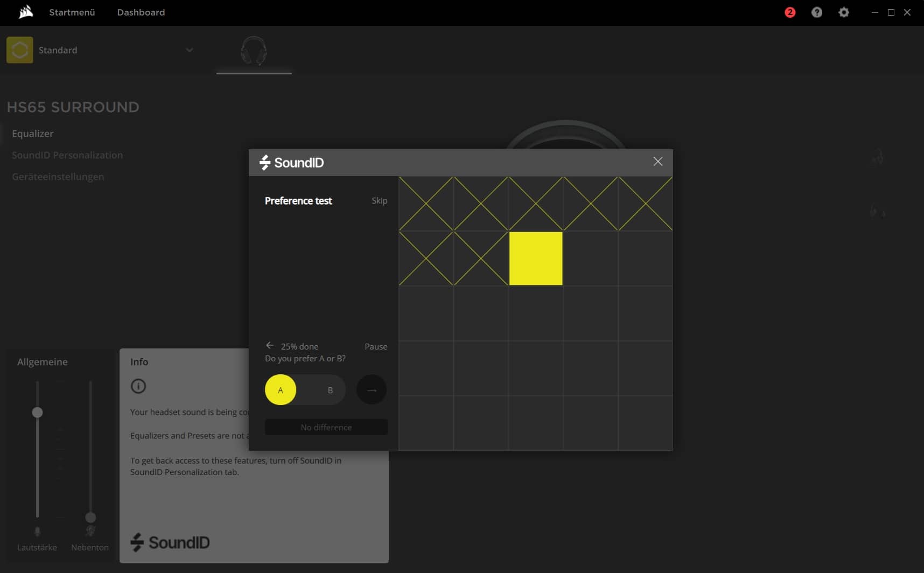The width and height of the screenshot is (924, 573).
Task: Go back using the arrow beside 25% done
Action: (270, 346)
